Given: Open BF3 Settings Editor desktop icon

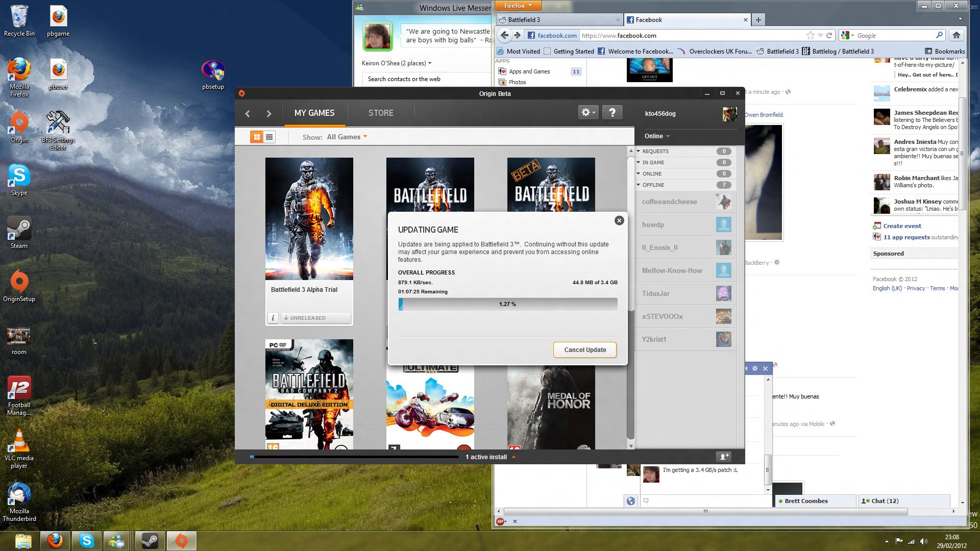Looking at the screenshot, I should point(58,131).
